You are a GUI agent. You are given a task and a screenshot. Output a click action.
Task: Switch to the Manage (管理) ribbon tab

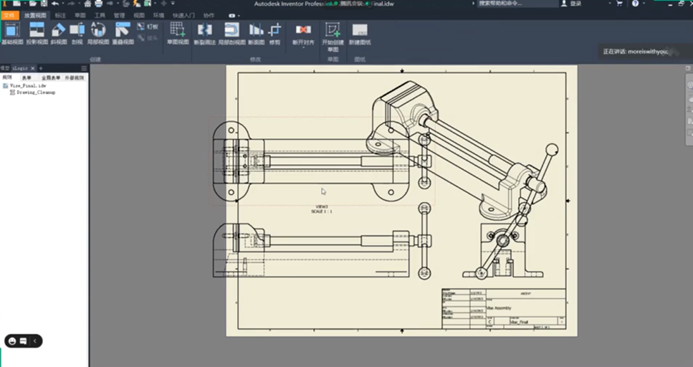tap(119, 15)
